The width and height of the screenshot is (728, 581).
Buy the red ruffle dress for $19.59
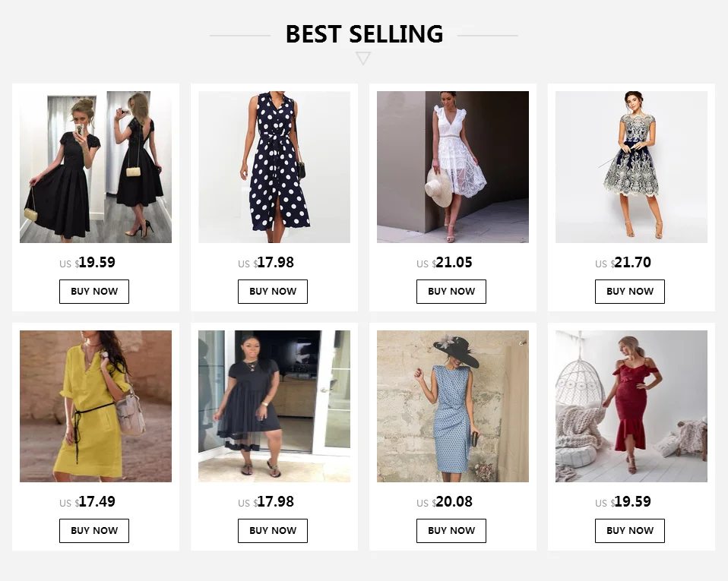(x=630, y=531)
